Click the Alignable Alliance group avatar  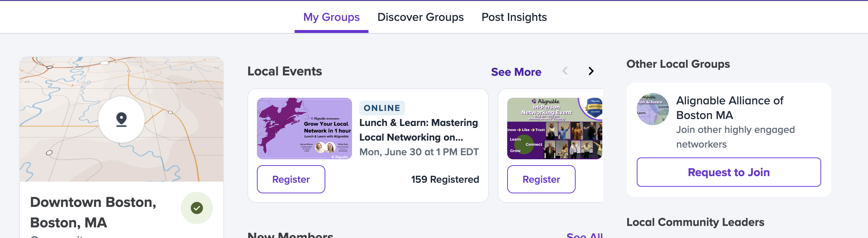[x=653, y=109]
